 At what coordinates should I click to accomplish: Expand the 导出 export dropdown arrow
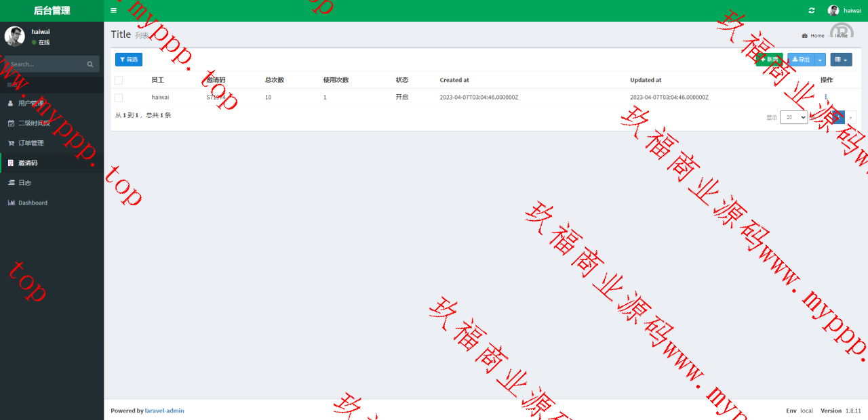tap(821, 60)
